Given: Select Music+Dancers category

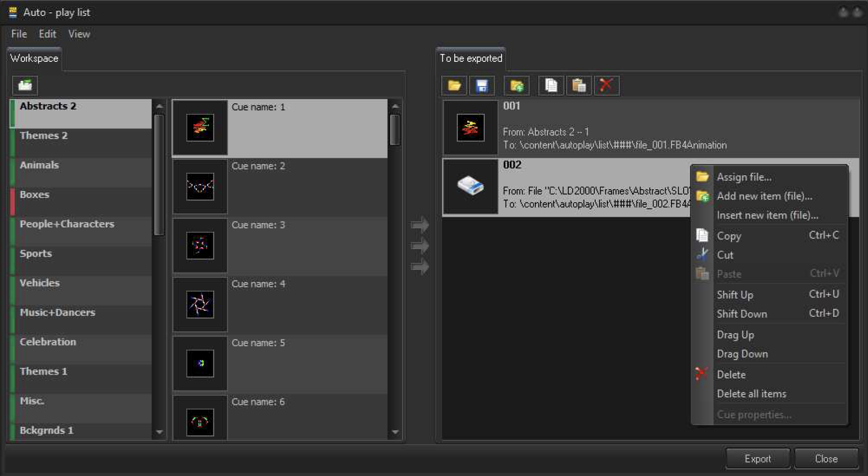Looking at the screenshot, I should click(81, 320).
